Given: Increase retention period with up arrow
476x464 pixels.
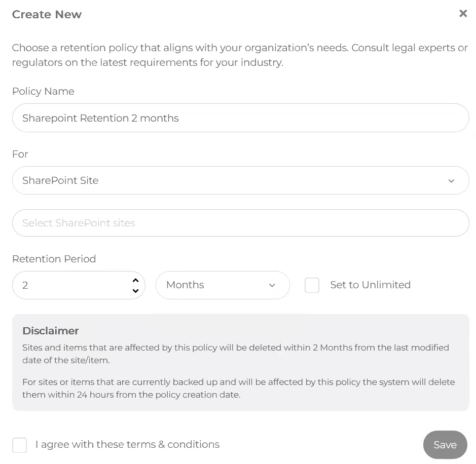Looking at the screenshot, I should pos(135,280).
